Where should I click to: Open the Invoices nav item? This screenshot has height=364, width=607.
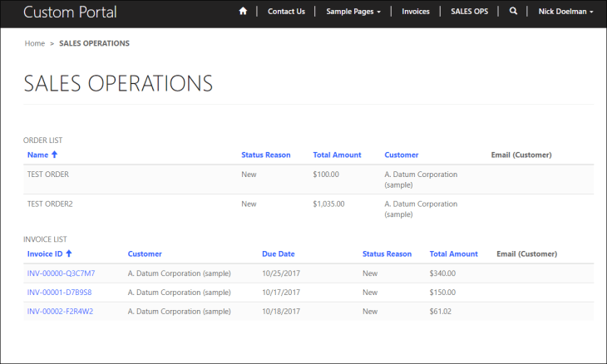pyautogui.click(x=416, y=12)
